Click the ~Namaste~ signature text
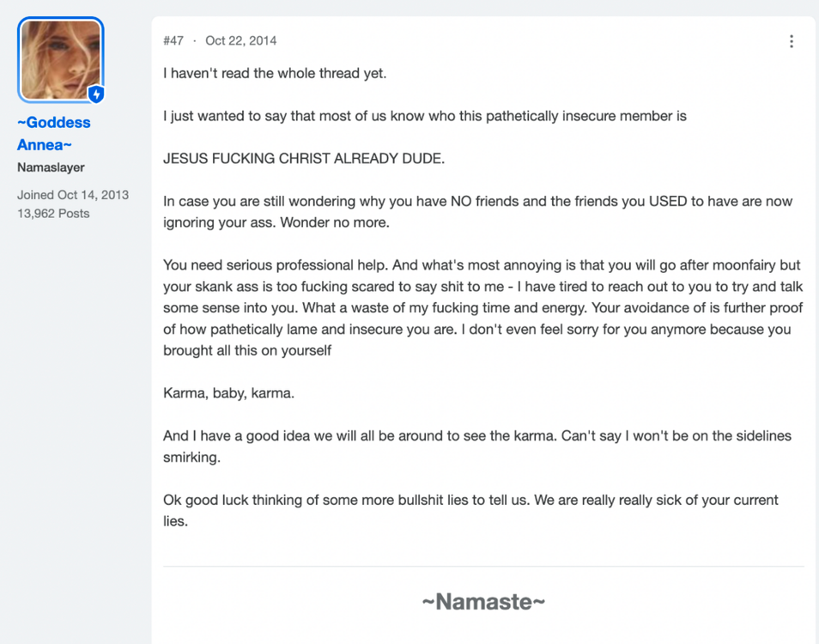819x644 pixels. tap(483, 602)
